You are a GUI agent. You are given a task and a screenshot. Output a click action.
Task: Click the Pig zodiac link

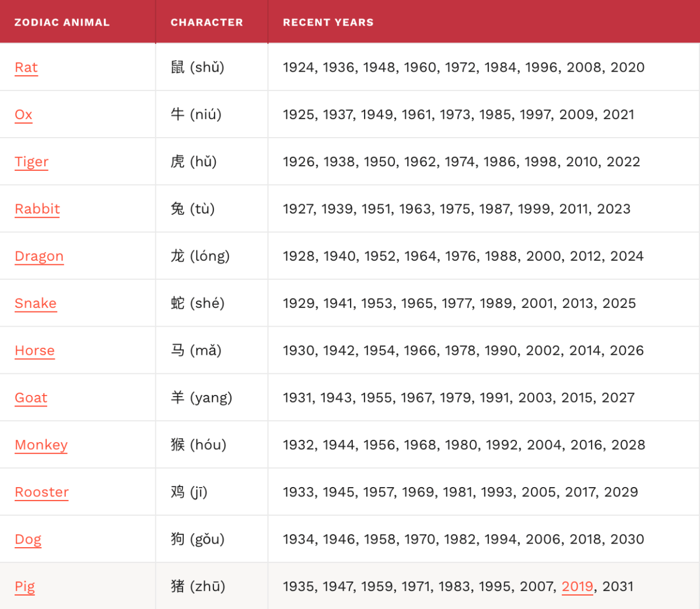[x=24, y=587]
